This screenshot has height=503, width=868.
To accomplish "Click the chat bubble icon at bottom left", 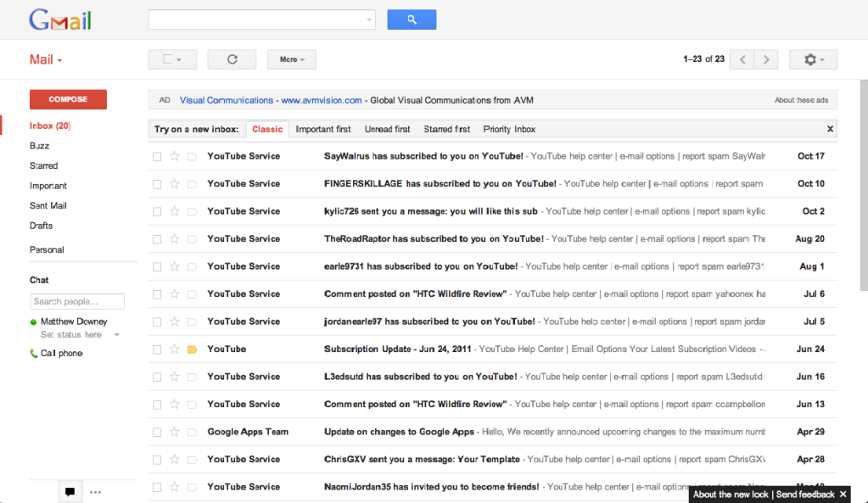I will (69, 491).
